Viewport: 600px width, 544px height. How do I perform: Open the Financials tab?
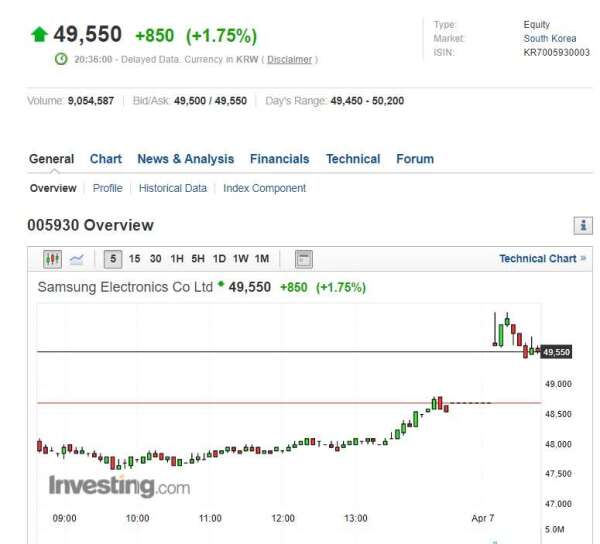(279, 159)
